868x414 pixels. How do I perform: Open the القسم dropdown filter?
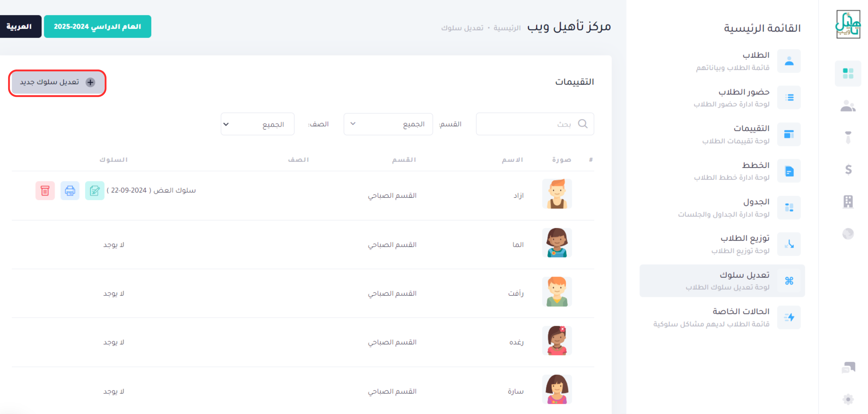pos(388,124)
